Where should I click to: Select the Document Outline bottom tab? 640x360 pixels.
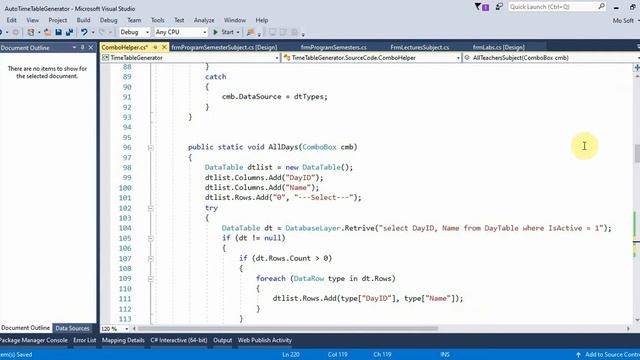25,328
